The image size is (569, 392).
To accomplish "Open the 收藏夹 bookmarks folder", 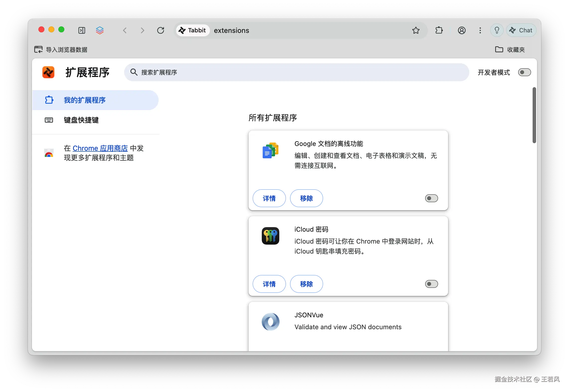I will [510, 50].
